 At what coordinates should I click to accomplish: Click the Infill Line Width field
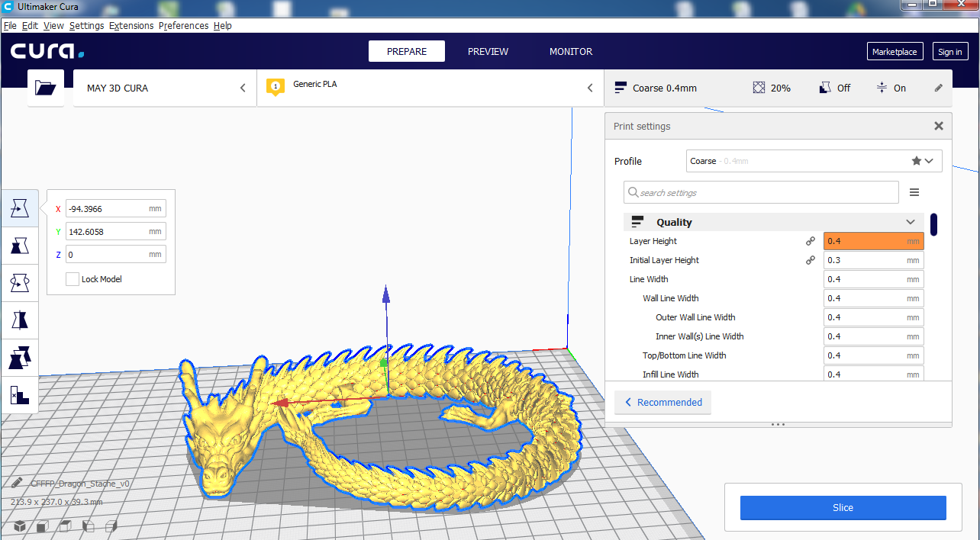873,374
